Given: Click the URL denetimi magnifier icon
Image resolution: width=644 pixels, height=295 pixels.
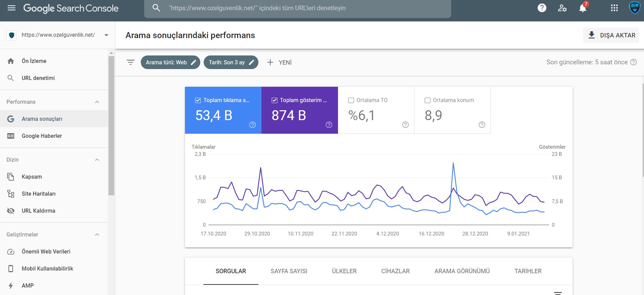Looking at the screenshot, I should [x=11, y=78].
